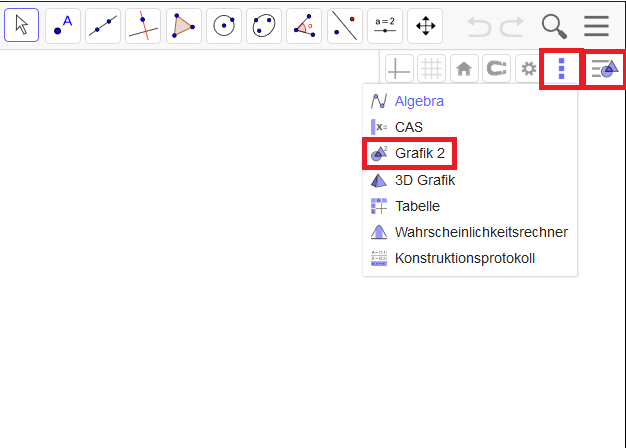Screen dimensions: 626x448
Task: Toggle the grid display
Action: pyautogui.click(x=432, y=69)
